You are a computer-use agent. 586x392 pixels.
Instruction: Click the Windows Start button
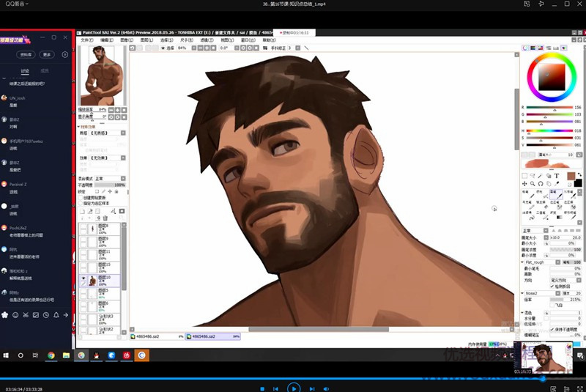[6, 355]
